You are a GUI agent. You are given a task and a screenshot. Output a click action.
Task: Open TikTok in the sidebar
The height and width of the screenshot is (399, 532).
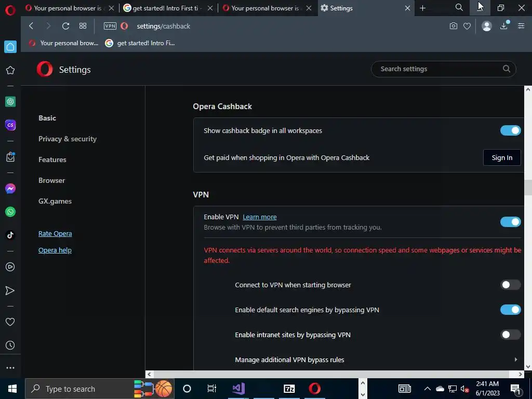tap(10, 235)
